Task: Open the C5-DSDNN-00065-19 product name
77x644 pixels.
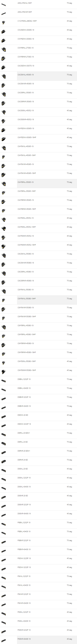Action: [x=26, y=30]
